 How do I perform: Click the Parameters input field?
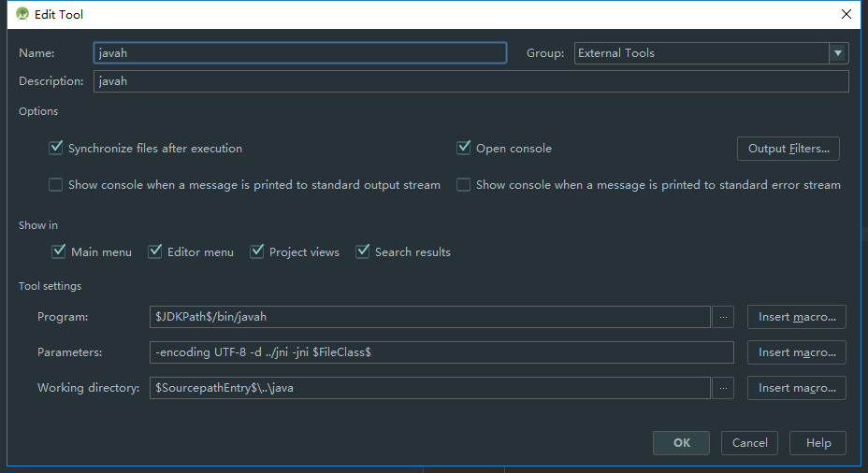(441, 352)
